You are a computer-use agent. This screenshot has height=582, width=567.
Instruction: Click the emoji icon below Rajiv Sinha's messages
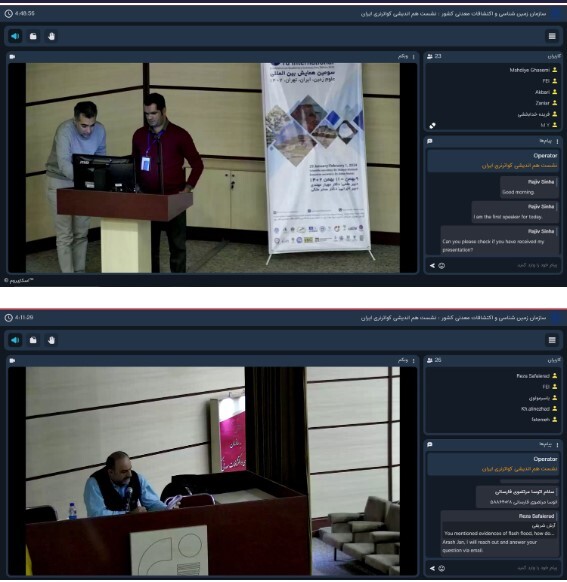[x=442, y=266]
